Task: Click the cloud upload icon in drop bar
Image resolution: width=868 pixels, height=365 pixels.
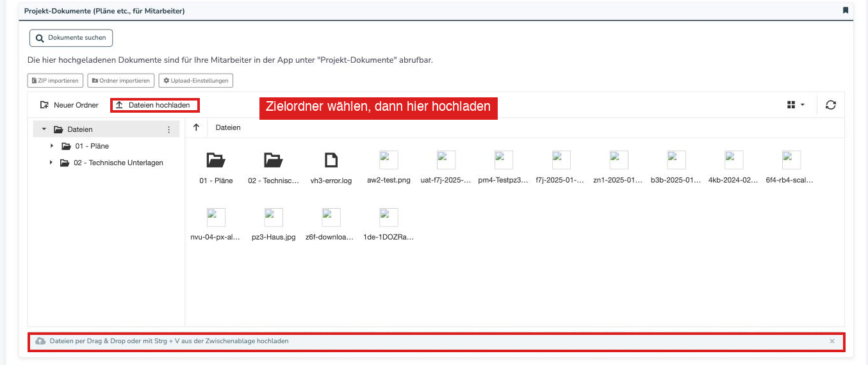Action: [40, 341]
